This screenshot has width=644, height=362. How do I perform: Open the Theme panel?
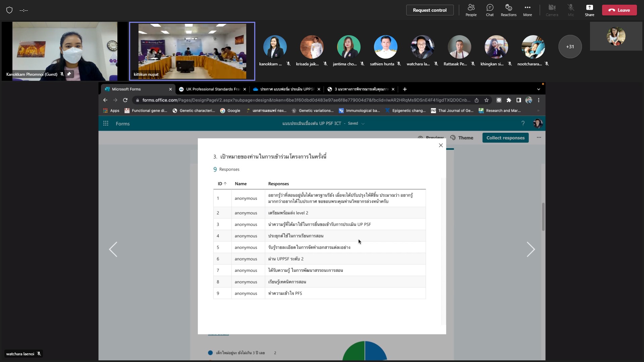pyautogui.click(x=462, y=138)
